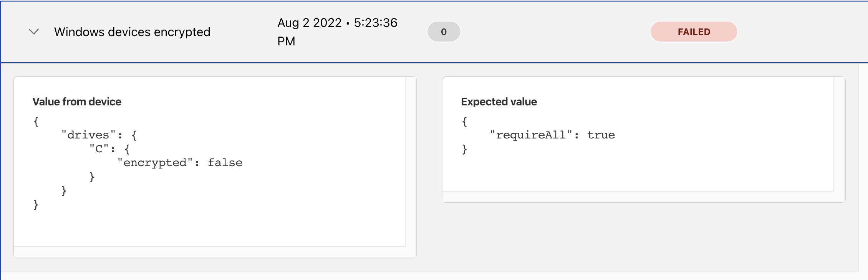The image size is (868, 280).
Task: Click the Windows devices encrypted title
Action: (x=132, y=32)
